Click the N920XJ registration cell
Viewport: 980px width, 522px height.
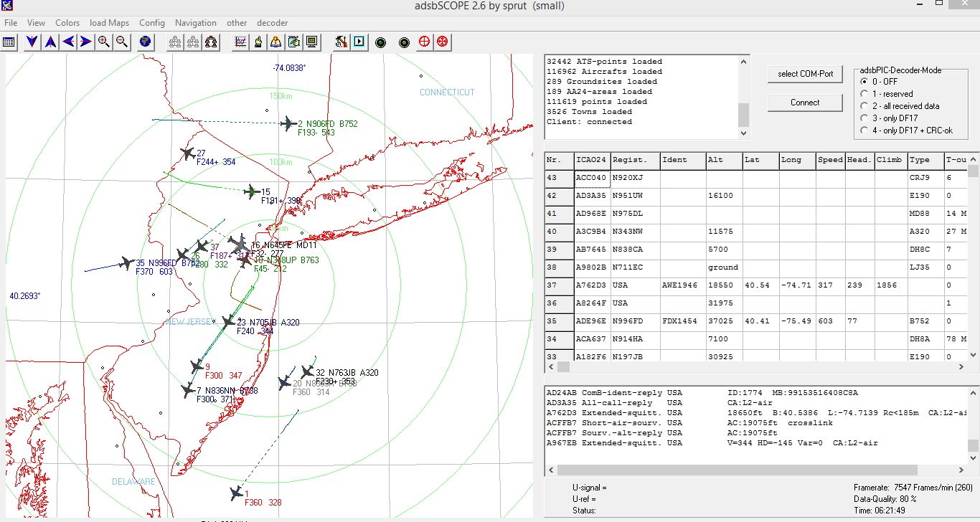point(635,178)
